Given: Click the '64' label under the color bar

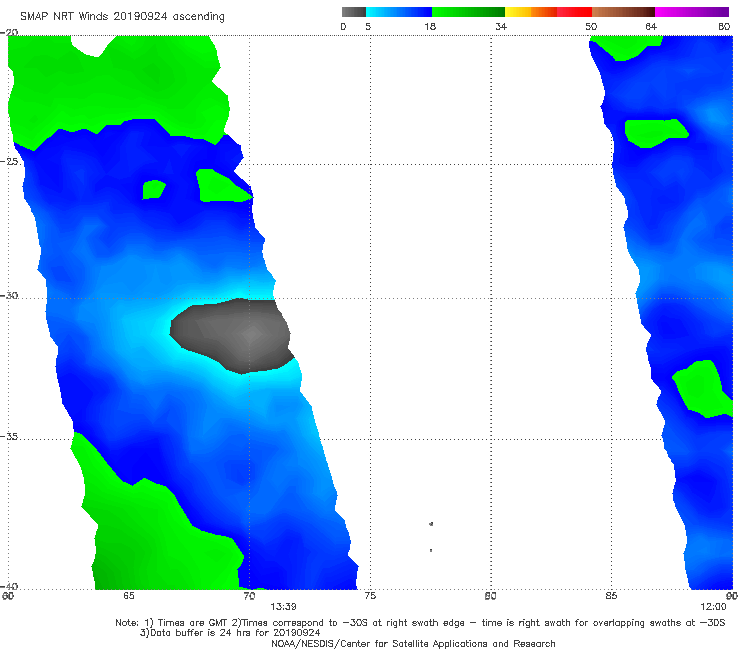Looking at the screenshot, I should point(651,27).
